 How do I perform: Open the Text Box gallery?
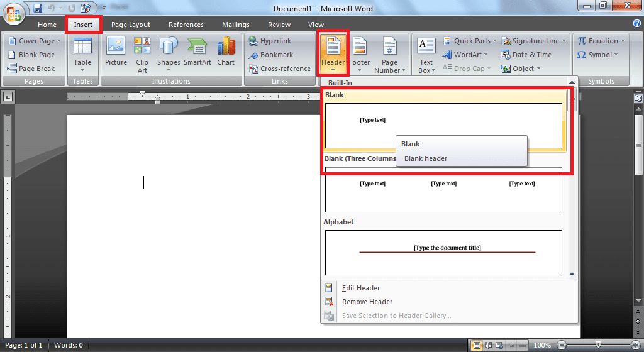point(426,55)
